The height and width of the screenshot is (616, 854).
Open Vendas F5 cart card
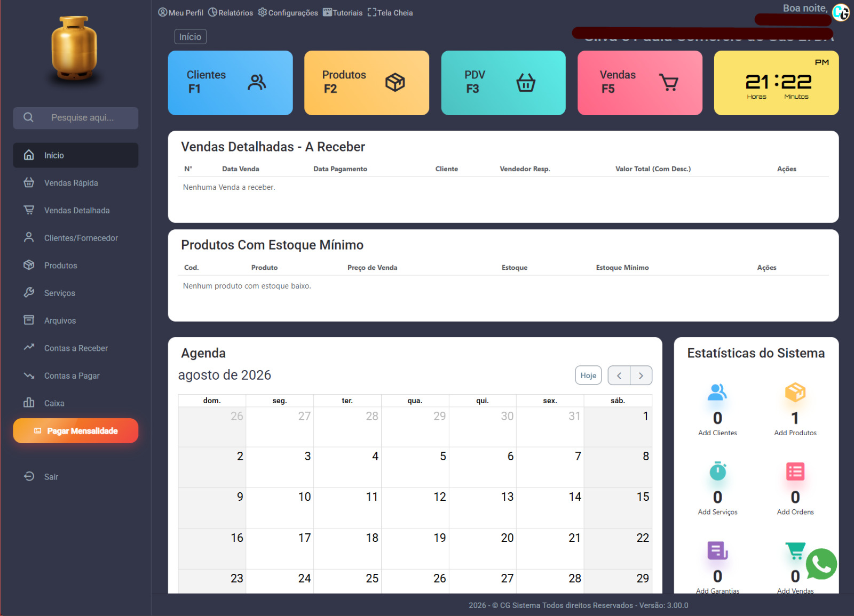coord(640,83)
